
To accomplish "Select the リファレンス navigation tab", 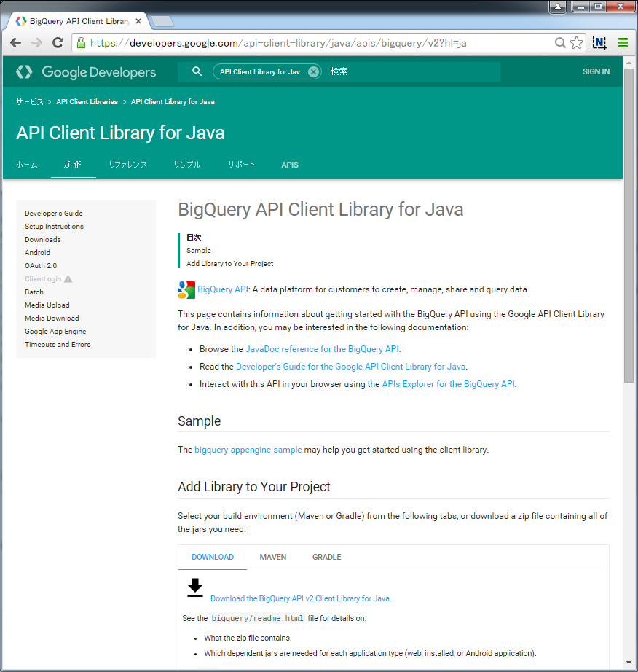I will click(127, 165).
